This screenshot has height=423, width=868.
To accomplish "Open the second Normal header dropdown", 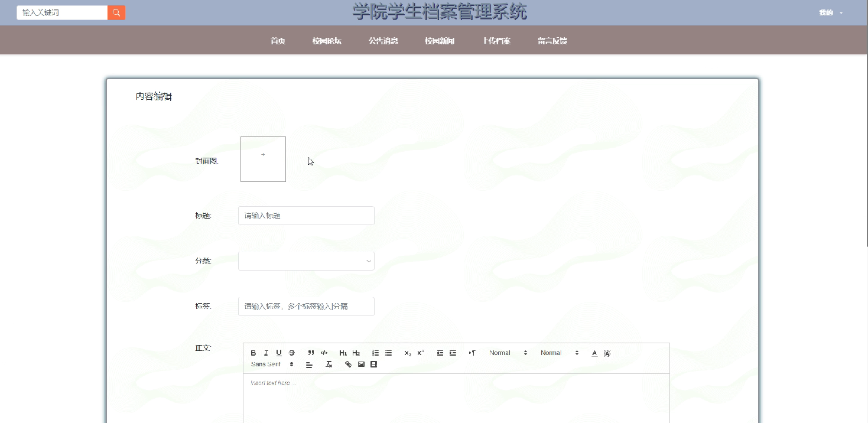I will click(x=560, y=353).
